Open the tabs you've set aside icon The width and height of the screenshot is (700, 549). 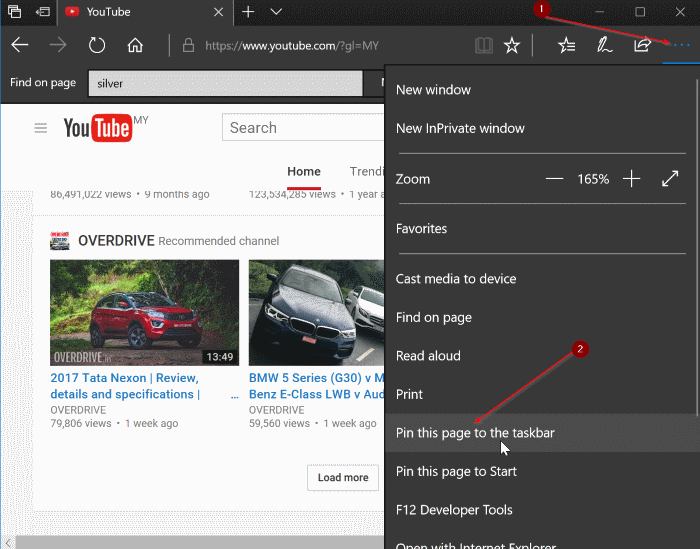coord(15,12)
